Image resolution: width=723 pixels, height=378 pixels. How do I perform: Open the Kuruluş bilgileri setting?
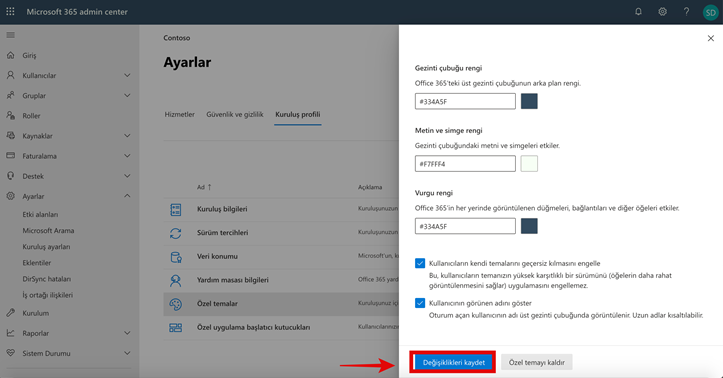[222, 209]
